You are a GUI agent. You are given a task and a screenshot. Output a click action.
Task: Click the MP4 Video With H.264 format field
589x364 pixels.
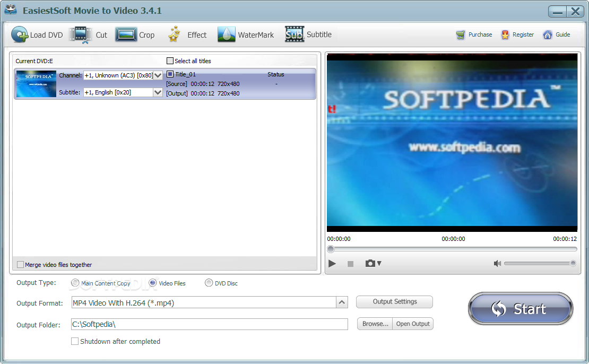(204, 302)
